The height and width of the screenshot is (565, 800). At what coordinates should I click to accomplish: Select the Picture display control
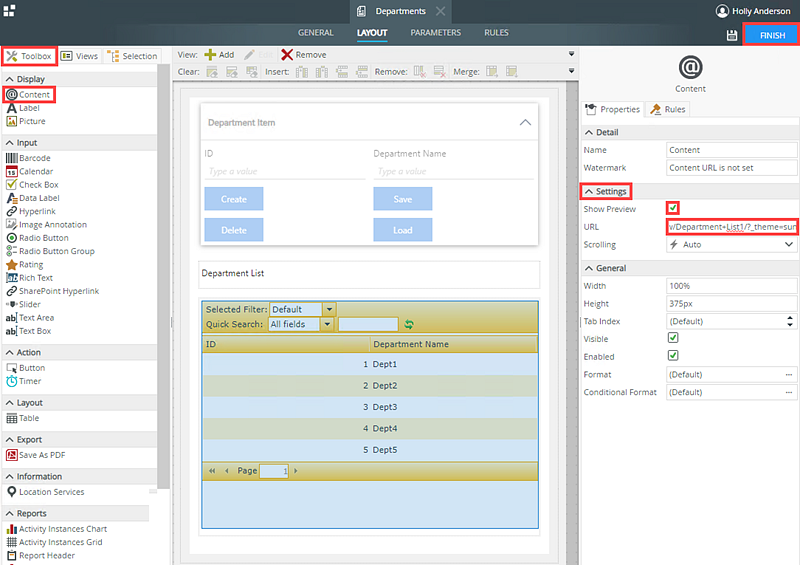pyautogui.click(x=31, y=121)
